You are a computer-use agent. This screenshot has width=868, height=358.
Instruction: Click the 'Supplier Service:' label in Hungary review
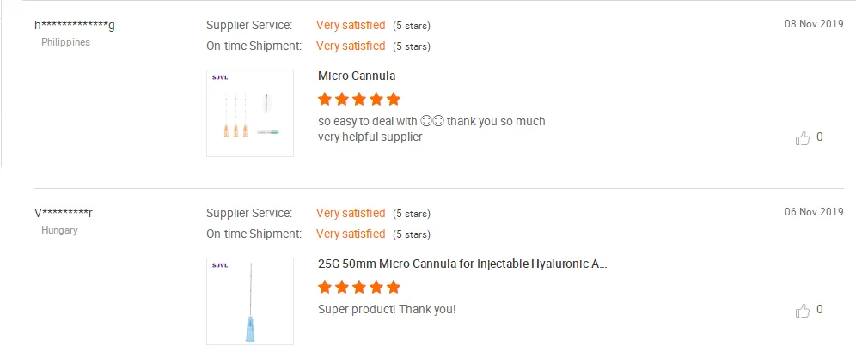point(249,213)
